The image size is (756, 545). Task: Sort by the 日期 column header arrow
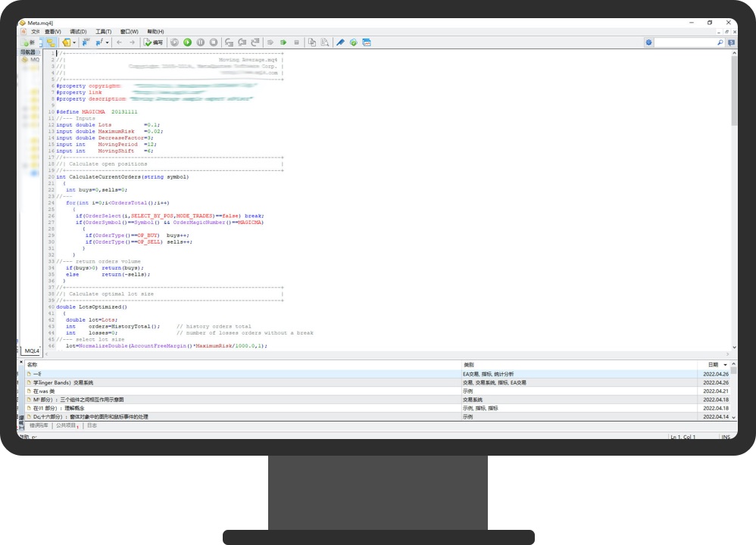pyautogui.click(x=725, y=365)
